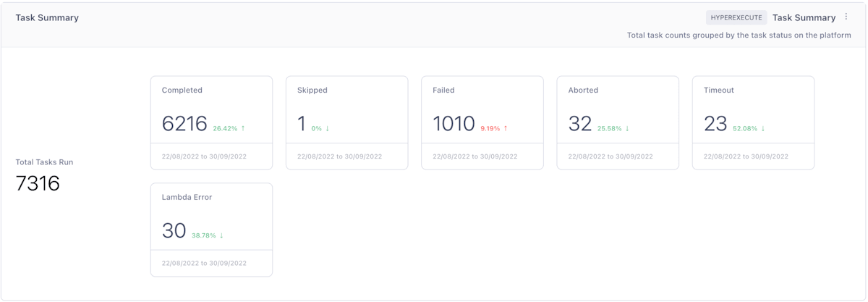868x302 pixels.
Task: Click the Total Tasks Run value 7316
Action: click(38, 184)
